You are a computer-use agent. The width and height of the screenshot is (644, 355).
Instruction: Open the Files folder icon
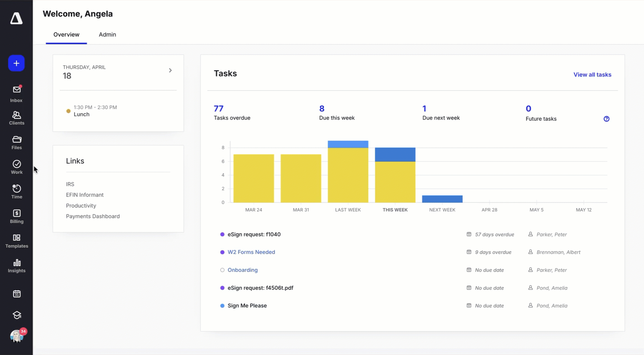point(16,142)
